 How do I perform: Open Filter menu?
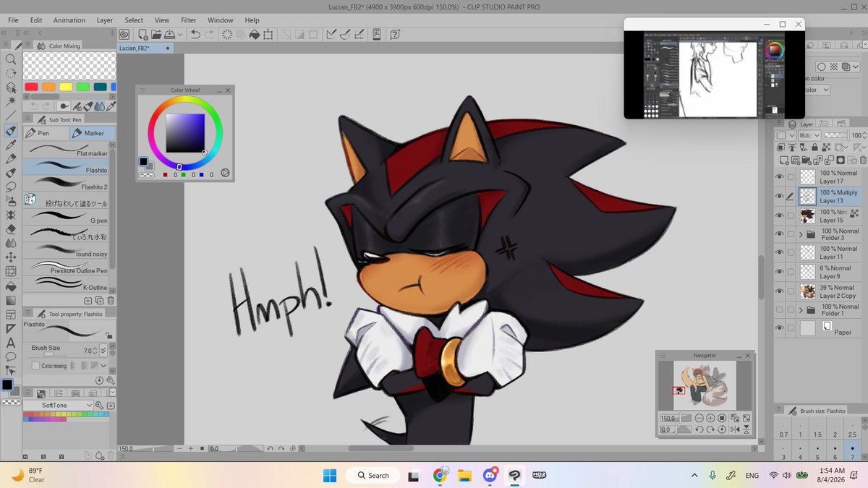189,20
